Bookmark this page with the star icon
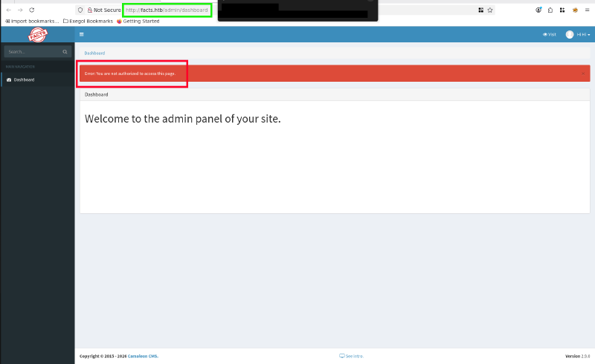This screenshot has height=364, width=595. tap(490, 10)
